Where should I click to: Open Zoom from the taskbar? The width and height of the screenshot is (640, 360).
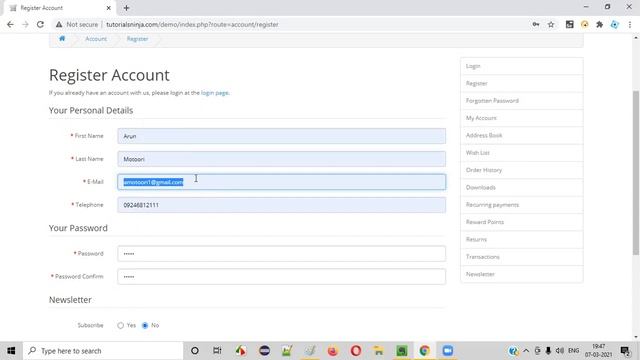click(x=448, y=351)
